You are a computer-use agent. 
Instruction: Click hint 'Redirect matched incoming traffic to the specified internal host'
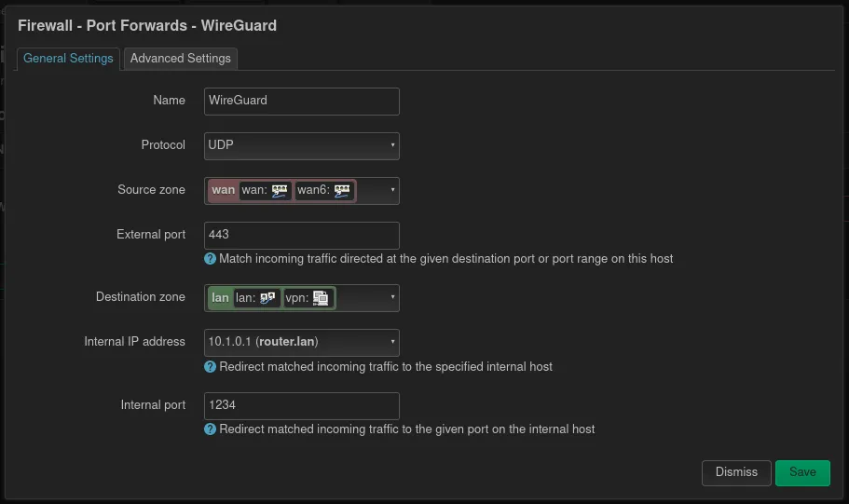[386, 367]
